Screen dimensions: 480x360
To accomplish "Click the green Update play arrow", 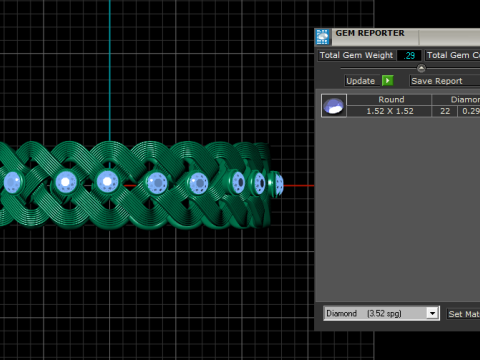I will click(387, 81).
